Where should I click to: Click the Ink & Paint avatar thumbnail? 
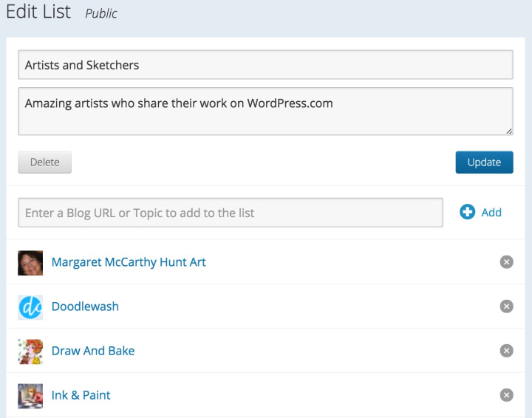pyautogui.click(x=30, y=396)
